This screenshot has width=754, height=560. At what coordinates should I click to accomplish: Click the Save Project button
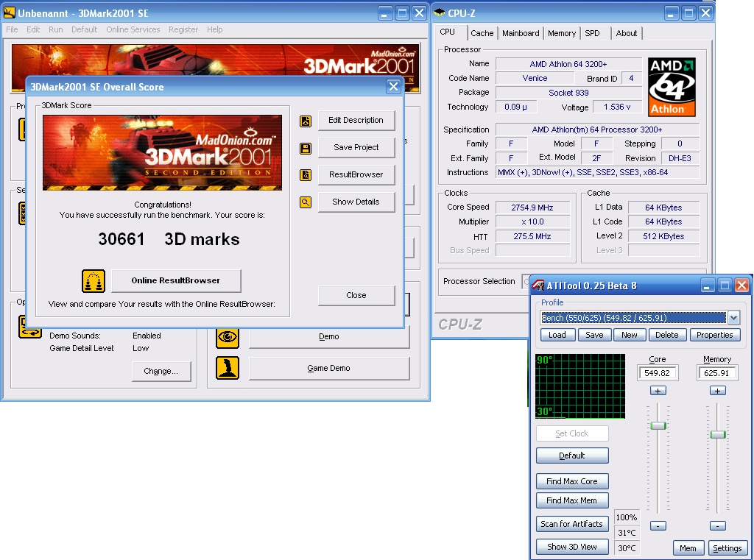point(356,148)
